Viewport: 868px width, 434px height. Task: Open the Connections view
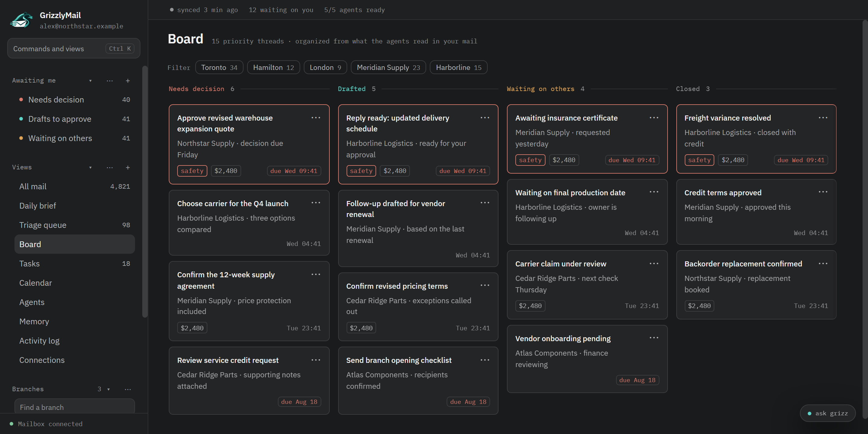point(74,360)
